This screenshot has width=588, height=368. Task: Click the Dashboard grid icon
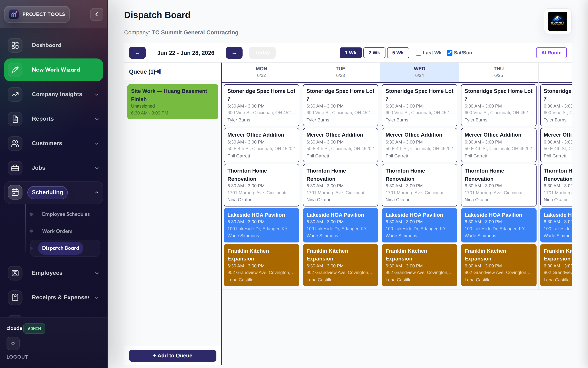click(x=15, y=45)
